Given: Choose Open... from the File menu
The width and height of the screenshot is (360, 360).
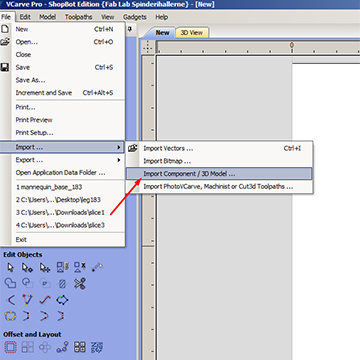Looking at the screenshot, I should click(62, 42).
